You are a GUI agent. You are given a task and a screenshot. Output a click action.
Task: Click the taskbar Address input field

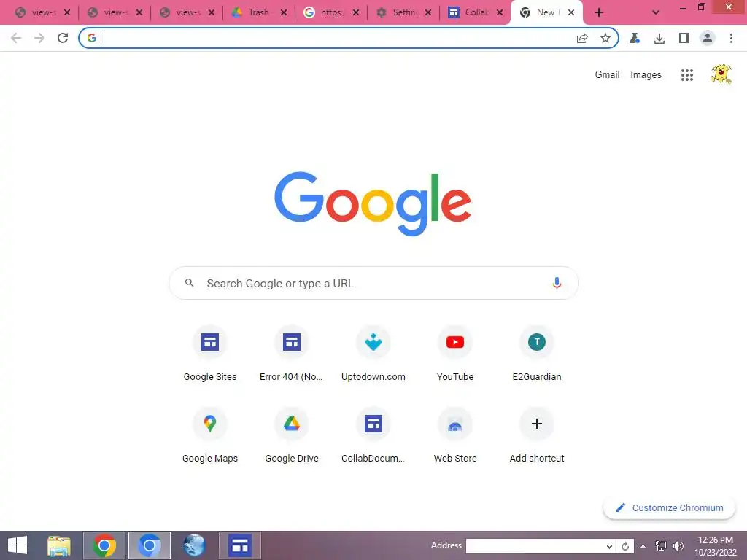(x=535, y=546)
